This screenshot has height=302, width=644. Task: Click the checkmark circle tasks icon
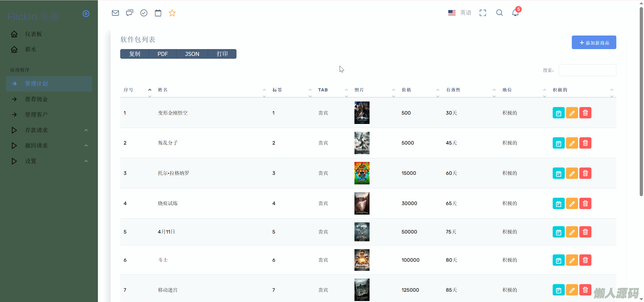(x=144, y=13)
